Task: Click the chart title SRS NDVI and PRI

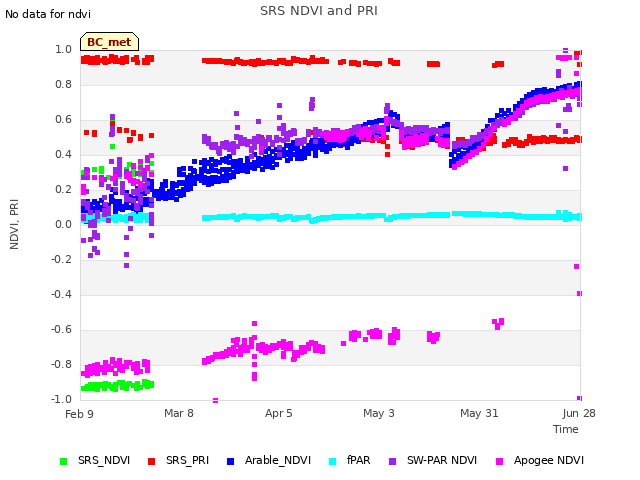Action: click(x=319, y=11)
